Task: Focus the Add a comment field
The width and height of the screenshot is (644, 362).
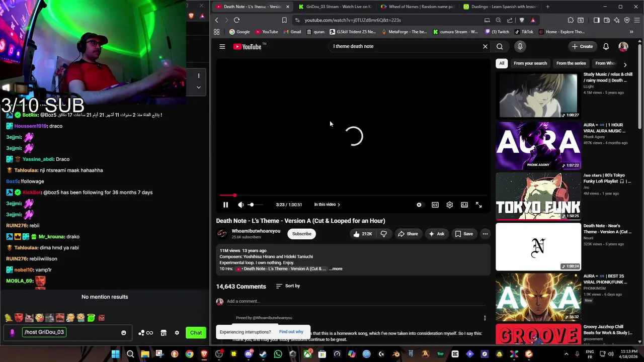Action: pos(356,301)
